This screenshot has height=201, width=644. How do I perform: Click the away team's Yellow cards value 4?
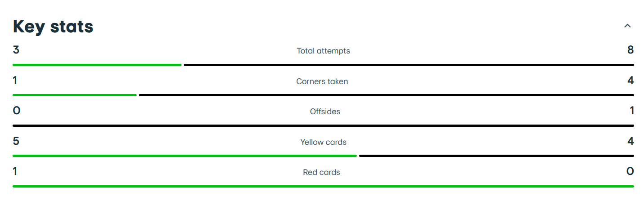(x=631, y=141)
